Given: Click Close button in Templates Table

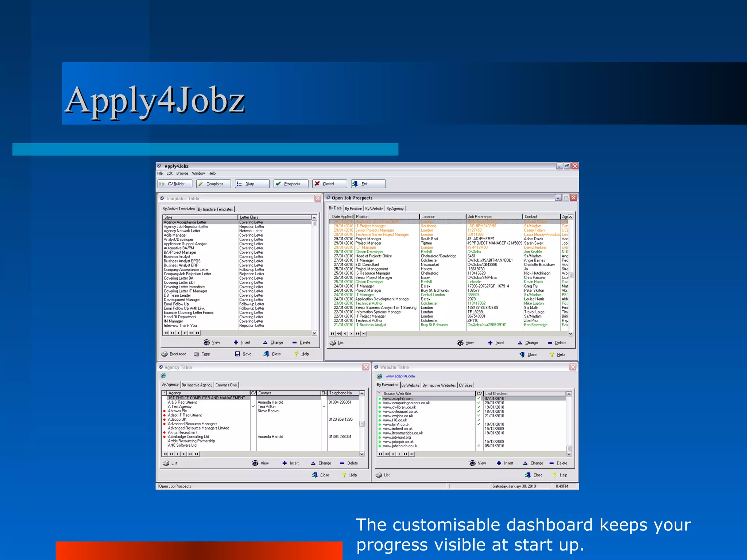Looking at the screenshot, I should coord(272,354).
